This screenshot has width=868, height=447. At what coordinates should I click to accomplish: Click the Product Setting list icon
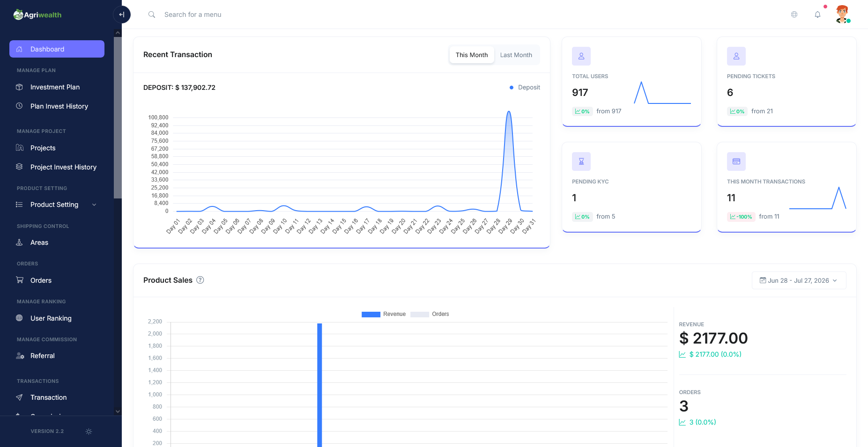[x=19, y=205]
